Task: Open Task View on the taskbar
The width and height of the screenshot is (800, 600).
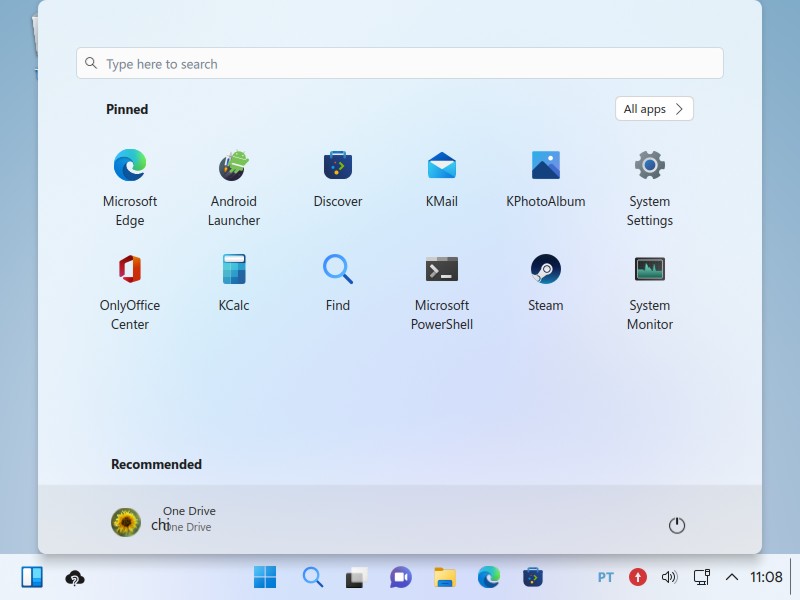Action: pos(357,578)
